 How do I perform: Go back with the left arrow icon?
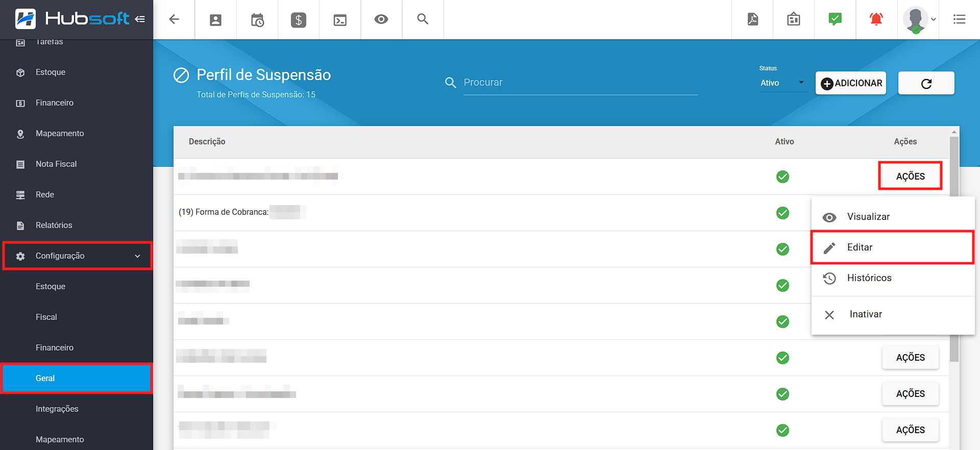(x=174, y=19)
